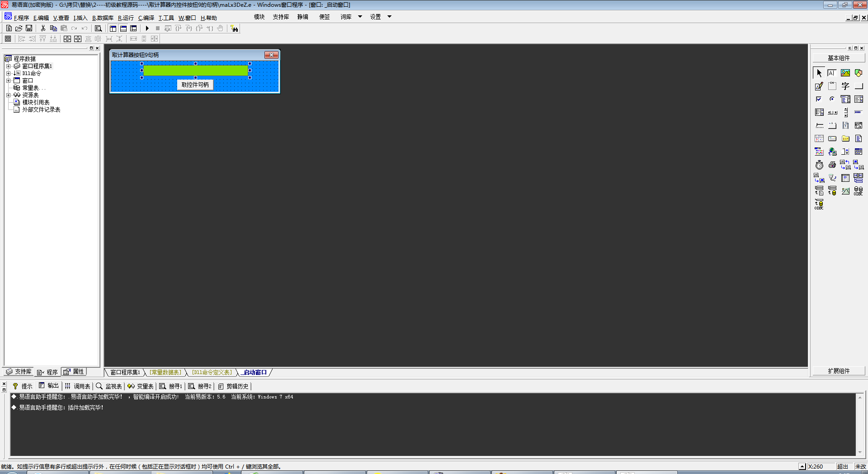Image resolution: width=868 pixels, height=474 pixels.
Task: Expand the 资源表 tree node
Action: (x=8, y=95)
